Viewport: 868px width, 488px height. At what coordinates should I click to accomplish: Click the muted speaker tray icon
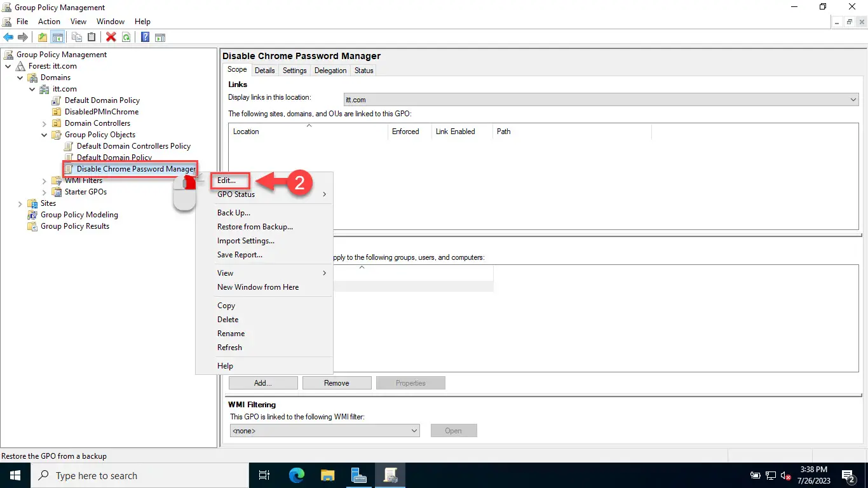click(785, 475)
